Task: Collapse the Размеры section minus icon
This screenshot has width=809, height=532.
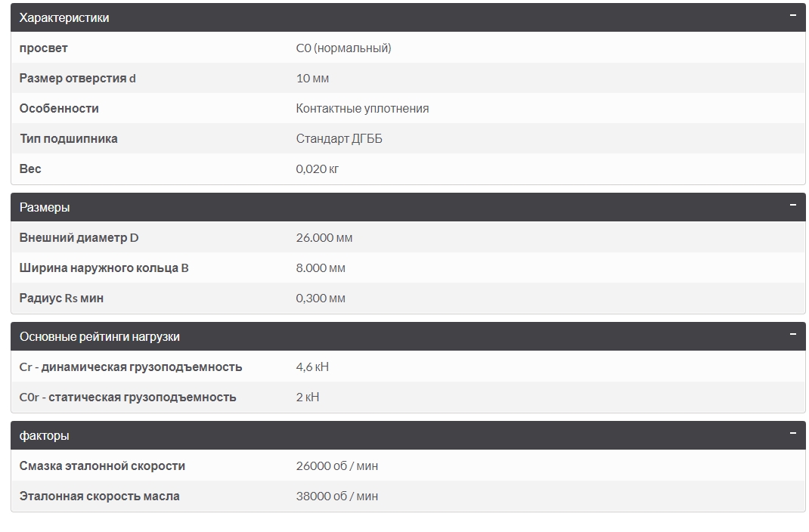Action: pos(792,206)
